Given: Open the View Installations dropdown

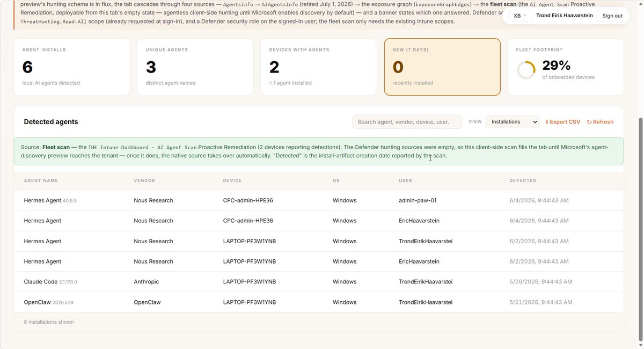Looking at the screenshot, I should point(512,122).
